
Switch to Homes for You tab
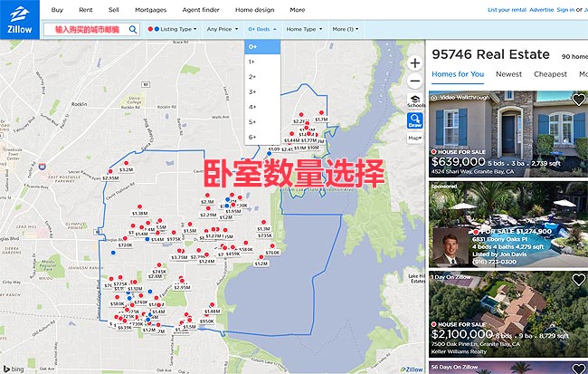coord(458,74)
